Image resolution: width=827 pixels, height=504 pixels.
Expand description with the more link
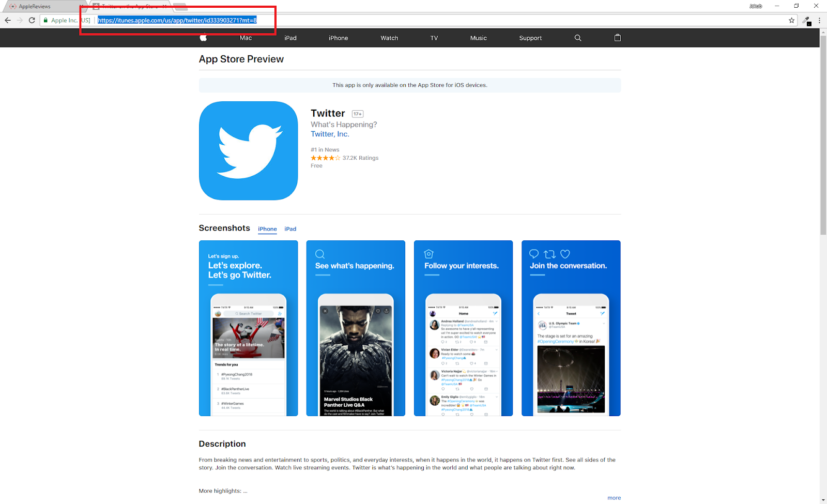[614, 498]
